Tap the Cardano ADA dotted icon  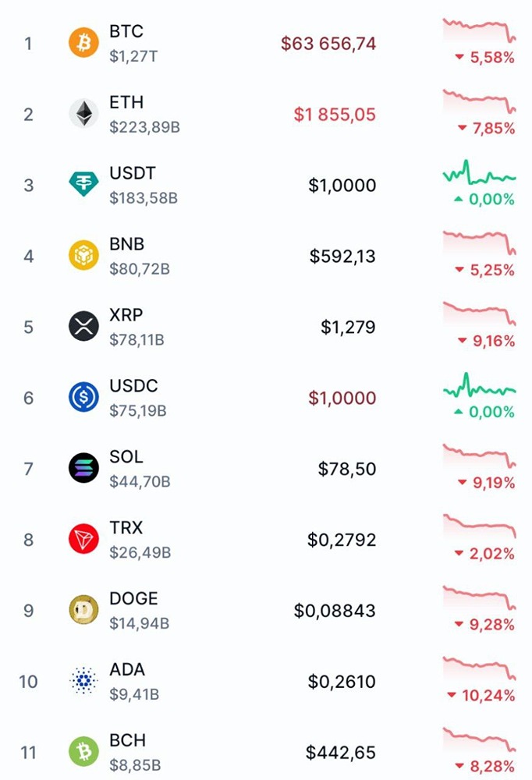83,682
